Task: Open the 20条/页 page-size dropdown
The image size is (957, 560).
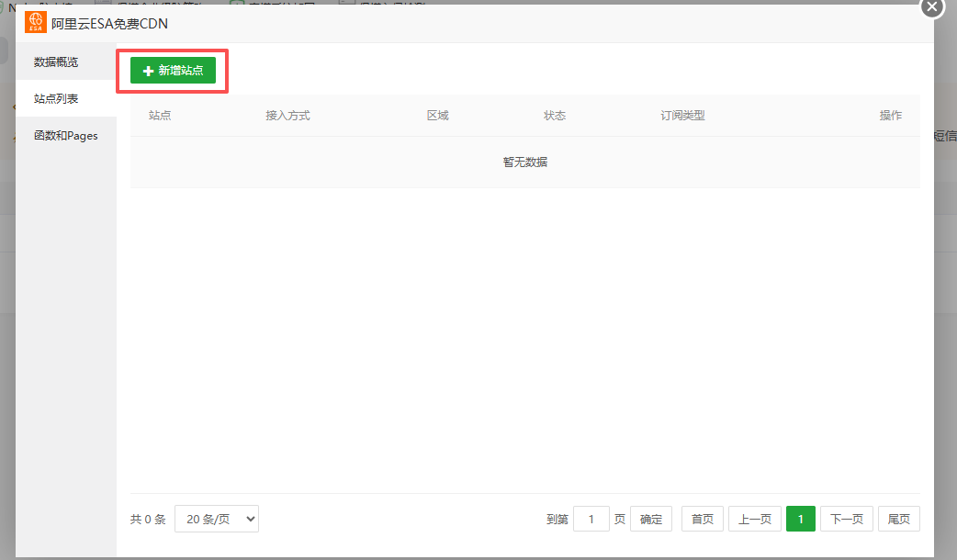Action: tap(217, 519)
